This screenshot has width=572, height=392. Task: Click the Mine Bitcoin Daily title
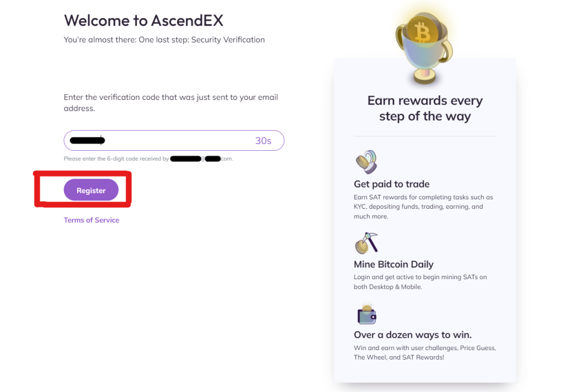393,264
